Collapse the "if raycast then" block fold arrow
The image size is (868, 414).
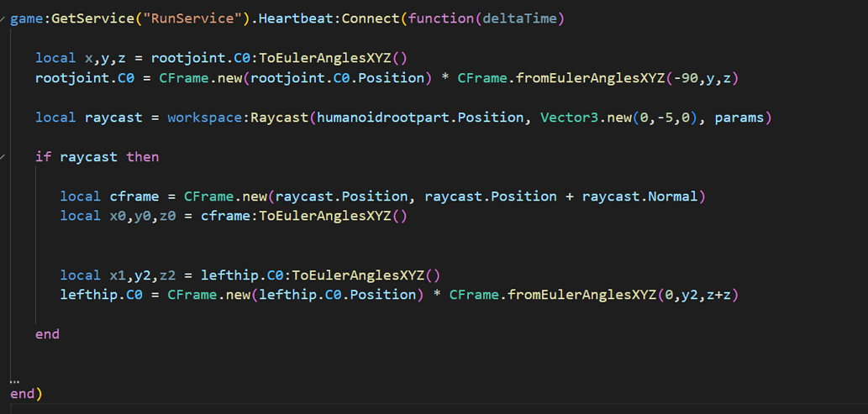pos(3,157)
